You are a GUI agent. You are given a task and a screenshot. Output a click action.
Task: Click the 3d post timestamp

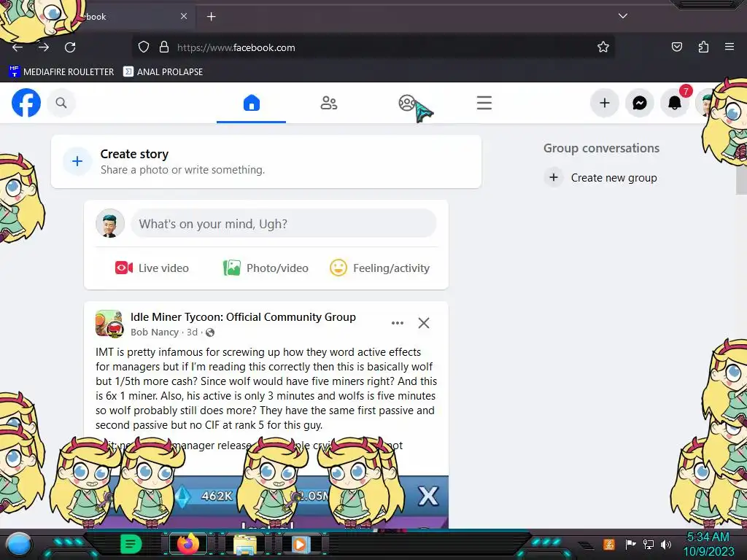pos(192,332)
